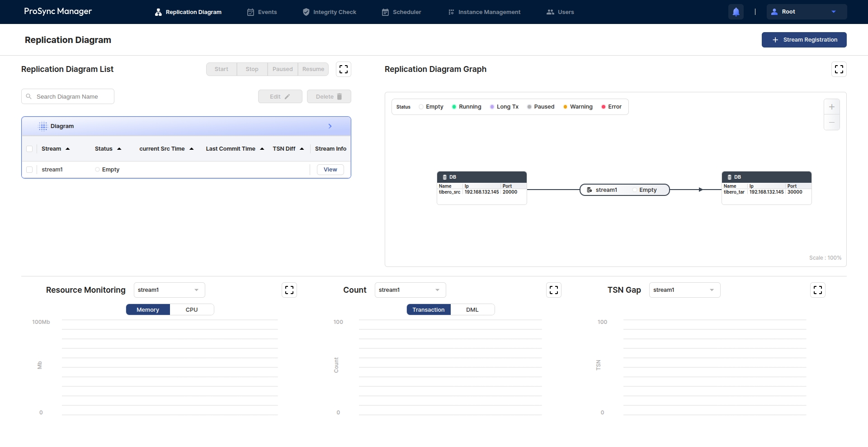Click the notification bell icon
The width and height of the screenshot is (868, 447).
click(736, 12)
